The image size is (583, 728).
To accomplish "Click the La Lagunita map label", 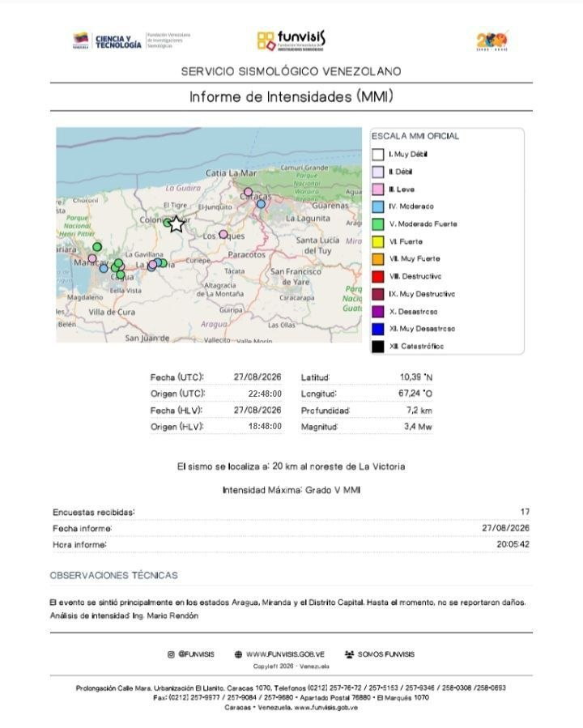I will 308,218.
